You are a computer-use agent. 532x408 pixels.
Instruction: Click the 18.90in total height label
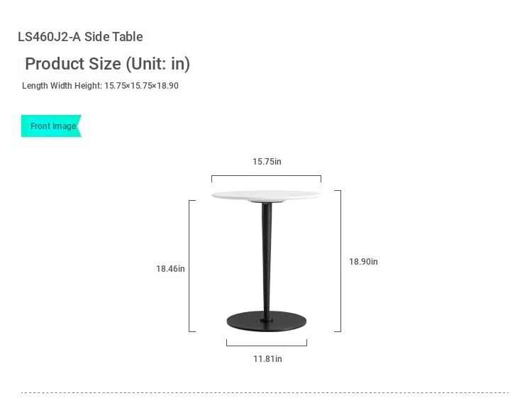[x=363, y=262]
